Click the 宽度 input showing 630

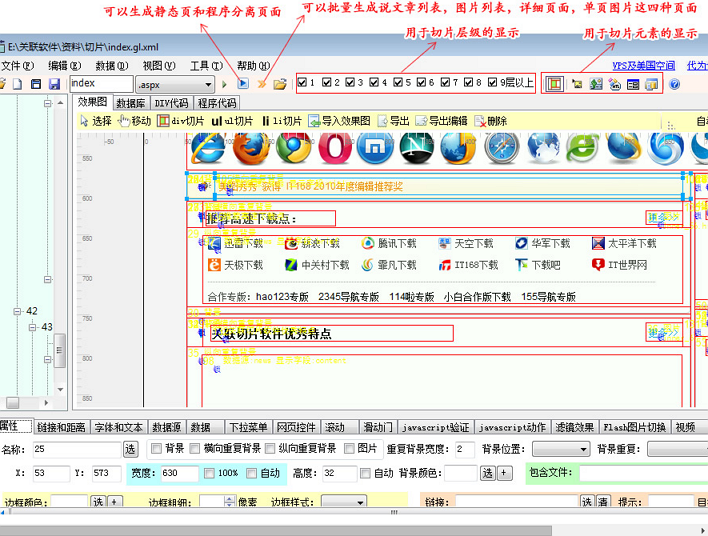point(179,473)
